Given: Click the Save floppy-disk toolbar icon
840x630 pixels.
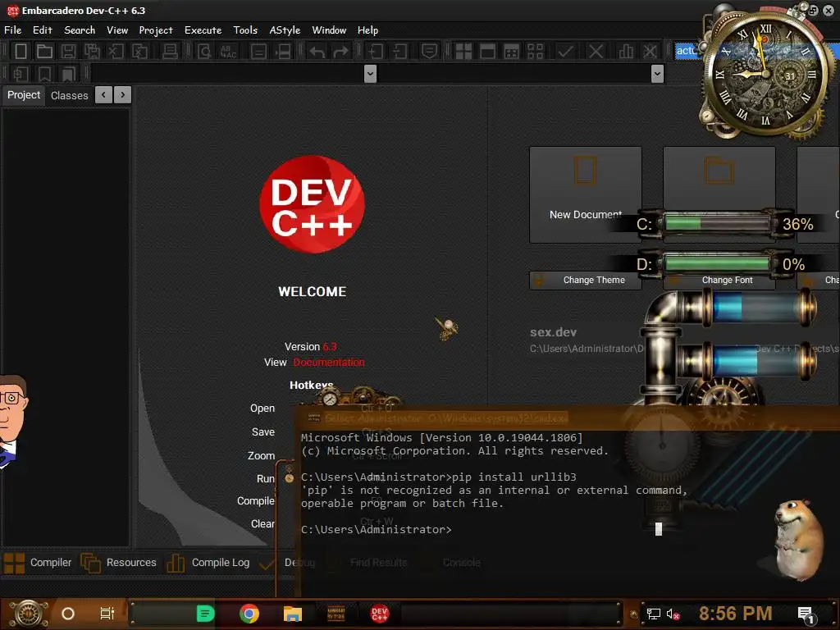Looking at the screenshot, I should click(68, 52).
